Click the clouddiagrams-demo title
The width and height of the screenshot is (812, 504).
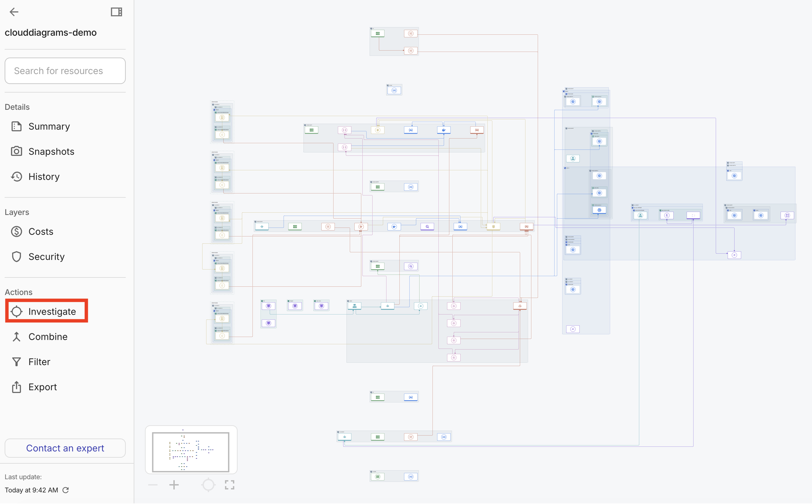(51, 32)
